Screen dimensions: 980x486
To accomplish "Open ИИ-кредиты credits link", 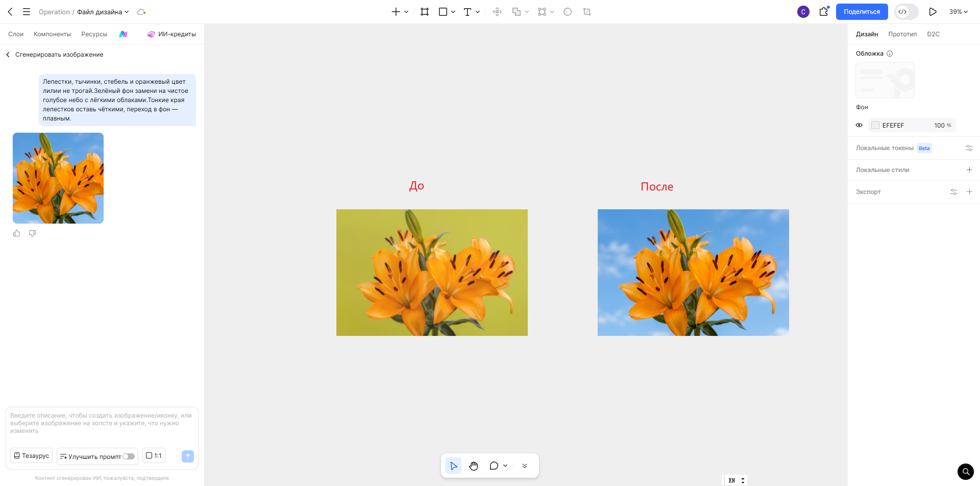I will click(171, 34).
